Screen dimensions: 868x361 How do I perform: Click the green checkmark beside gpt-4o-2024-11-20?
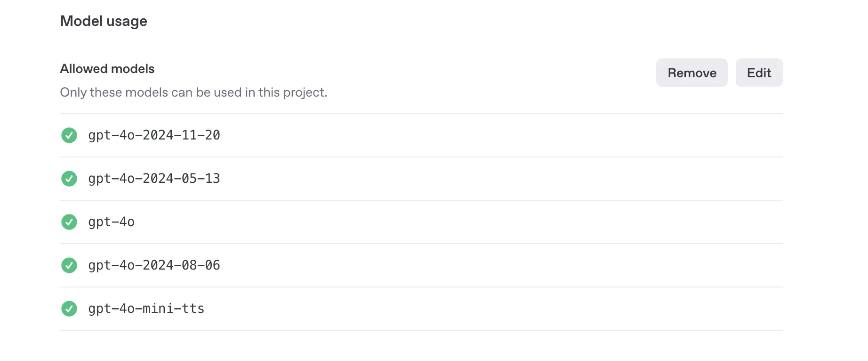[x=69, y=135]
